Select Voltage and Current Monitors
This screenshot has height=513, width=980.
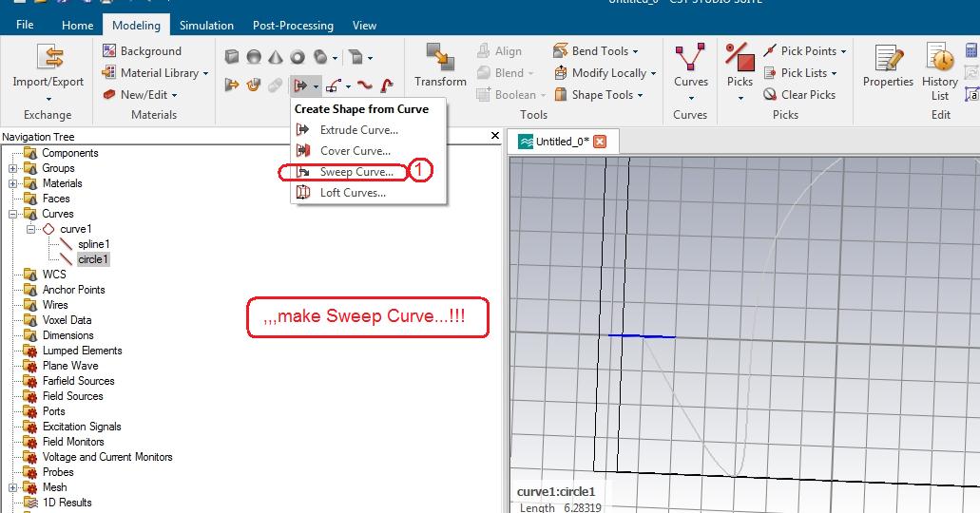tap(106, 457)
